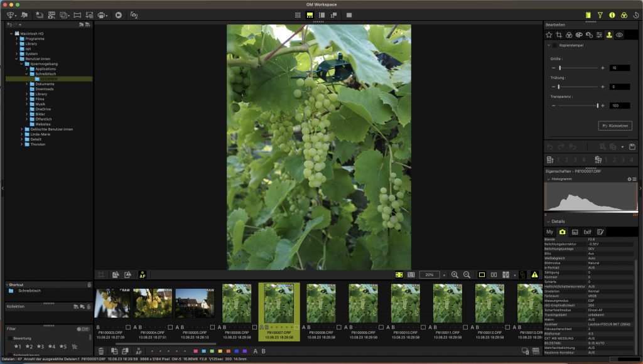Image resolution: width=643 pixels, height=364 pixels.
Task: Select the Kopierstempel stamp tool icon
Action: pyautogui.click(x=609, y=35)
